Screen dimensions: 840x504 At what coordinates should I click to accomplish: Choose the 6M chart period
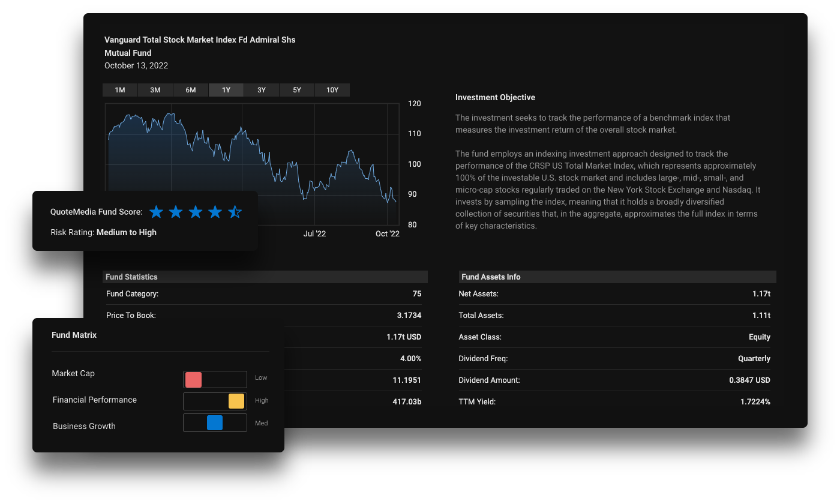[x=191, y=90]
